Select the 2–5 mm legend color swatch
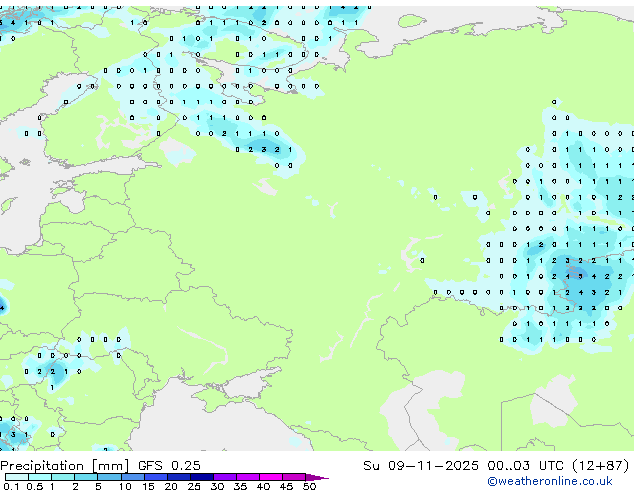 (86, 477)
